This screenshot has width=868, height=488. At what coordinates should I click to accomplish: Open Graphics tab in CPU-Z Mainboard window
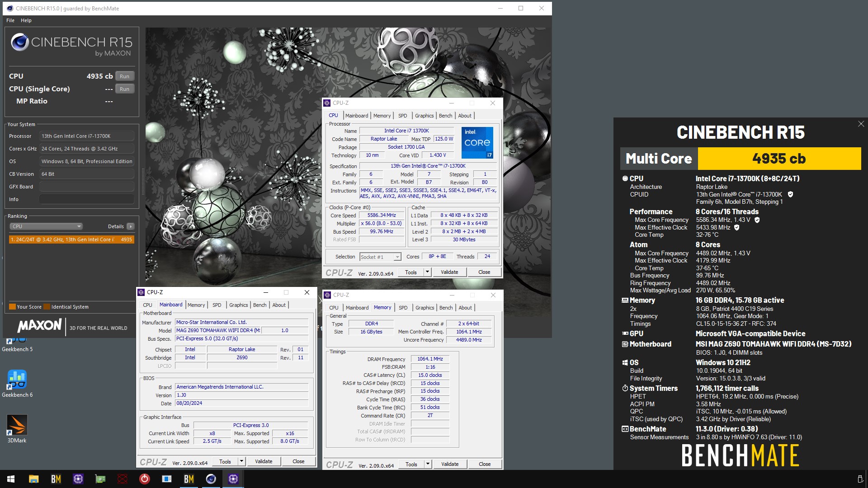point(238,305)
